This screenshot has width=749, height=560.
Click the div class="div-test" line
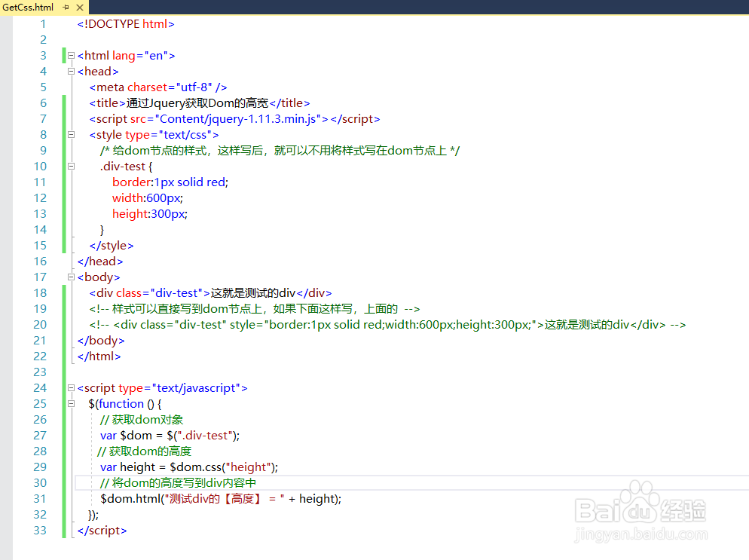(210, 293)
